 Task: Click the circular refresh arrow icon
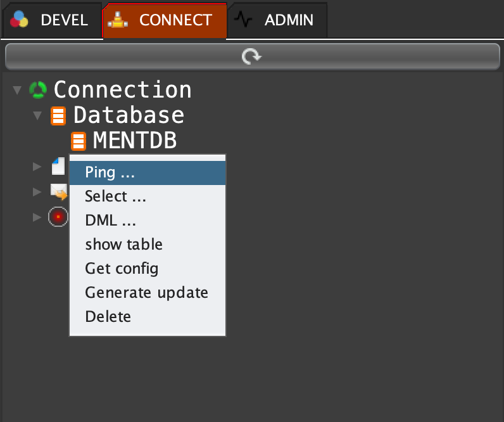(251, 57)
